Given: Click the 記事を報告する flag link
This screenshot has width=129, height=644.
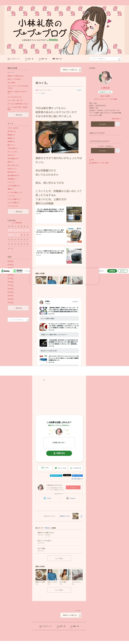Looking at the screenshot, I should [77, 479].
